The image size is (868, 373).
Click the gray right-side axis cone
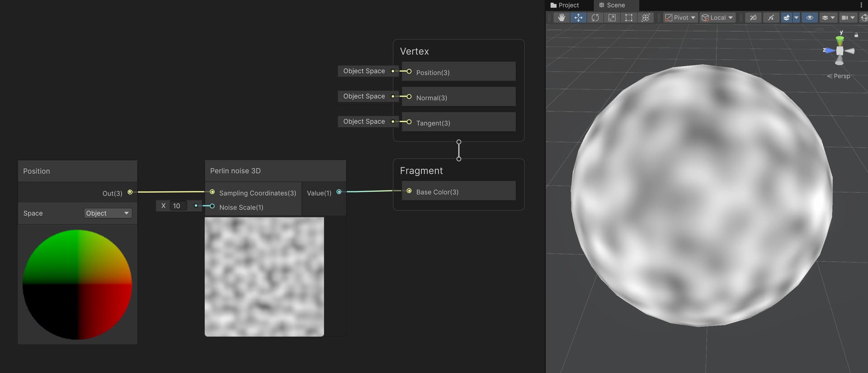coord(850,51)
